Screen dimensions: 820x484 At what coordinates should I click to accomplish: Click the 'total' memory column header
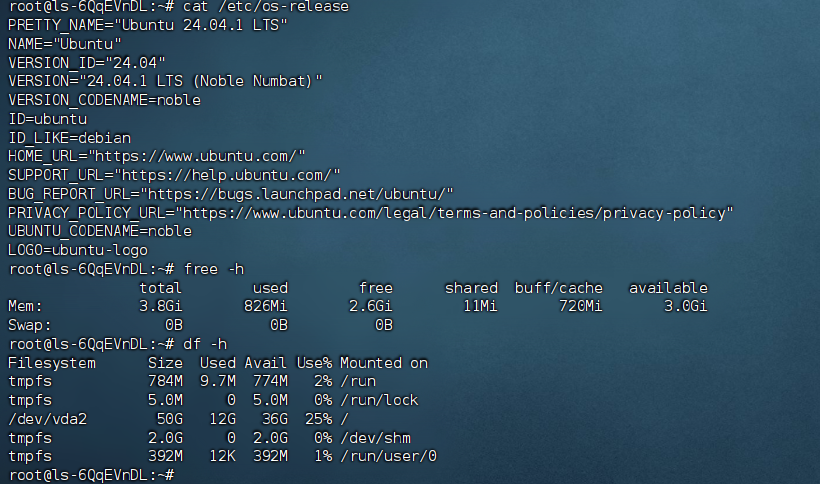pyautogui.click(x=161, y=287)
